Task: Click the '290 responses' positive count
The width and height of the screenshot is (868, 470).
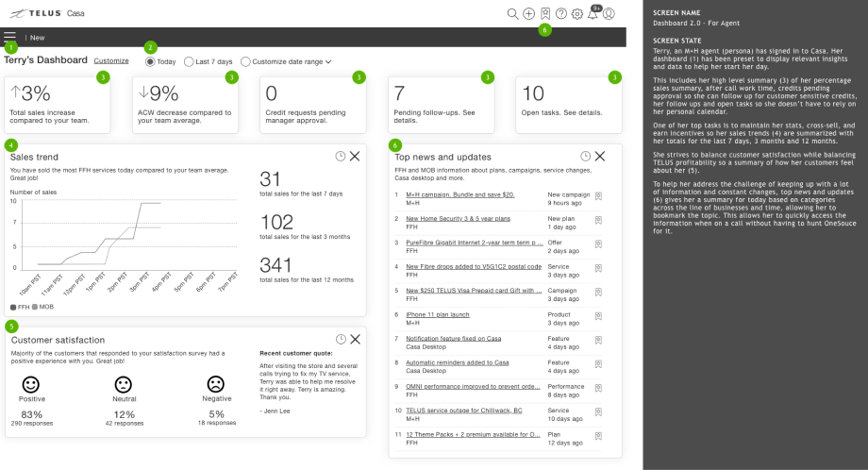Action: pyautogui.click(x=32, y=423)
